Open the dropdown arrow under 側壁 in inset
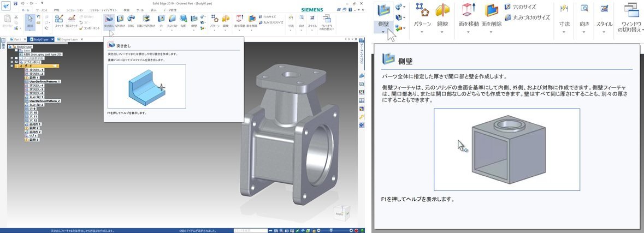644x233 pixels. pyautogui.click(x=382, y=32)
